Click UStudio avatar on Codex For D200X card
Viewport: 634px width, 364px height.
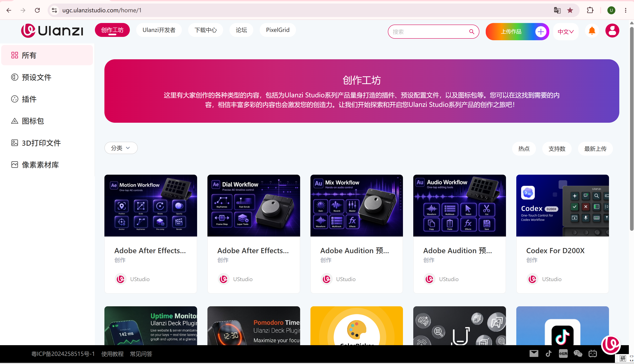pos(532,279)
